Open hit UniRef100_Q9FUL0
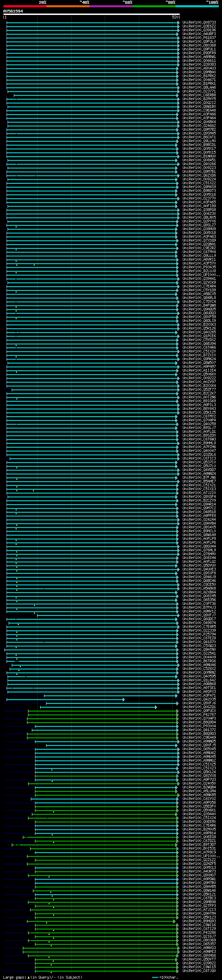The image size is (222, 980). (x=199, y=41)
